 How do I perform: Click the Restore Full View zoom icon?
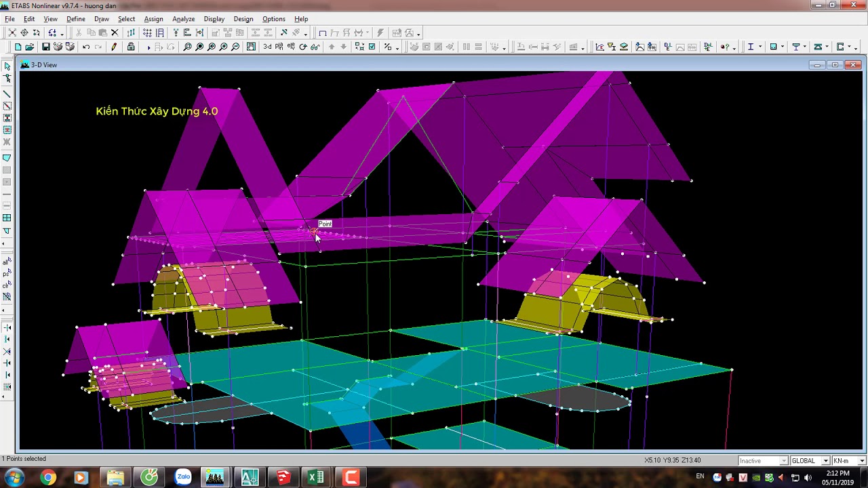point(199,47)
